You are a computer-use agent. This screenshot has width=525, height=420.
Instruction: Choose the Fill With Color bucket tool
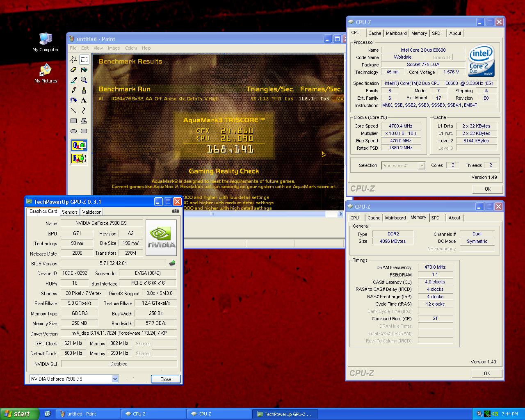pyautogui.click(x=84, y=70)
